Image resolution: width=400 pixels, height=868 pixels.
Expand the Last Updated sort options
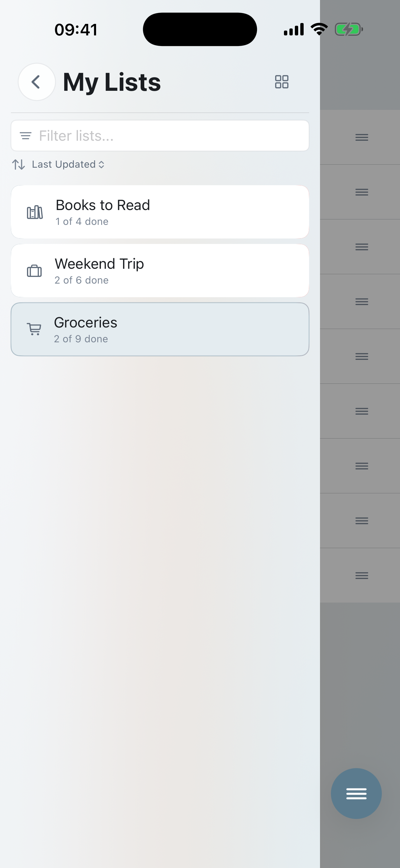click(101, 164)
